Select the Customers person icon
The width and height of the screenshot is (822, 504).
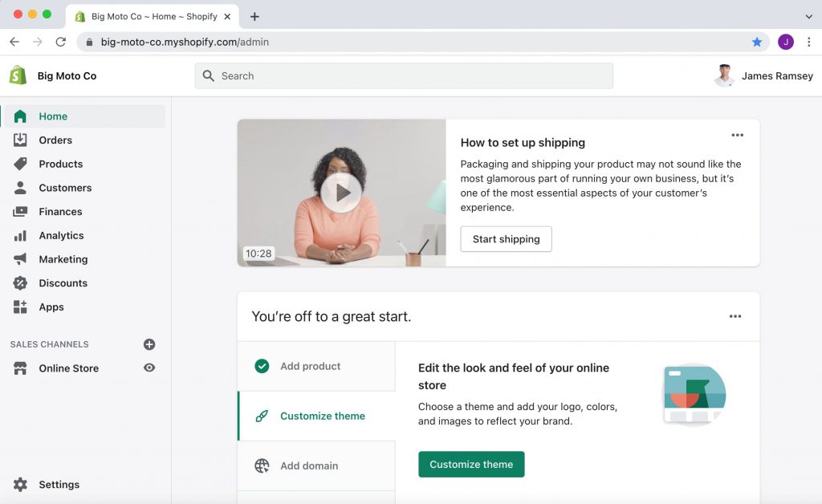(20, 188)
